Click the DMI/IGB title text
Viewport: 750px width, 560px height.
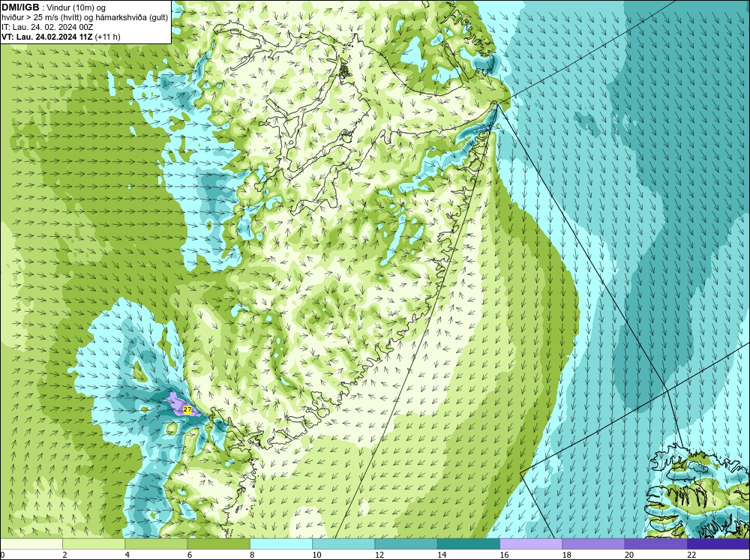[x=20, y=7]
